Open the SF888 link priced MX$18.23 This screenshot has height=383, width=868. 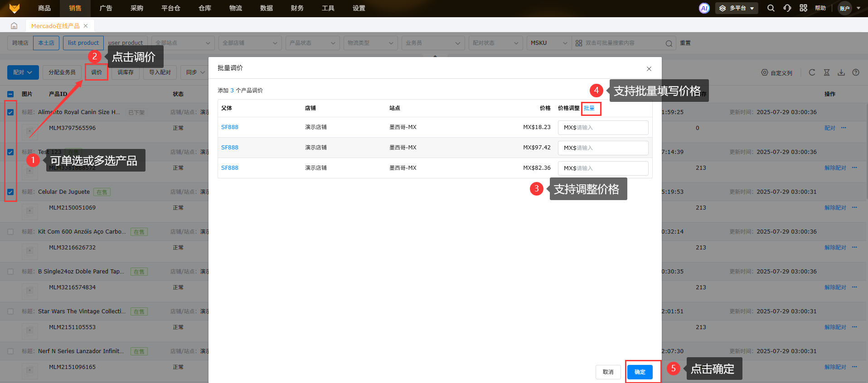(230, 127)
